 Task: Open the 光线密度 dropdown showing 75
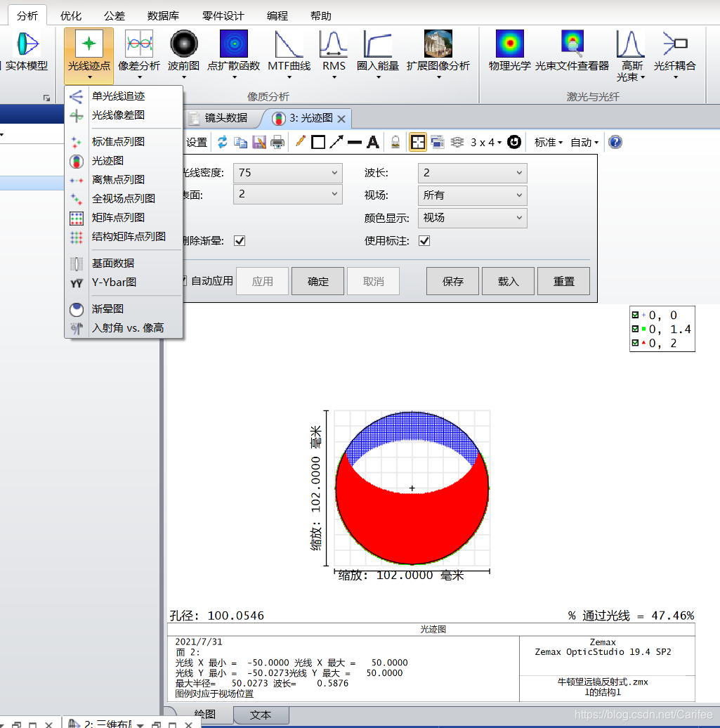point(288,173)
